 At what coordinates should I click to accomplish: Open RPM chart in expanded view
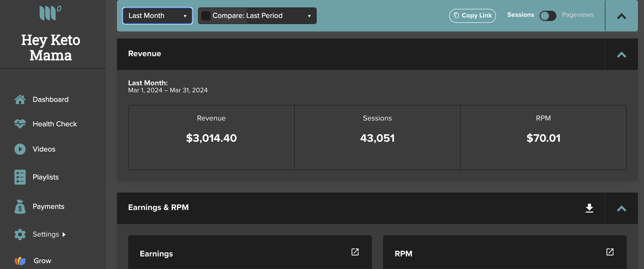610,252
